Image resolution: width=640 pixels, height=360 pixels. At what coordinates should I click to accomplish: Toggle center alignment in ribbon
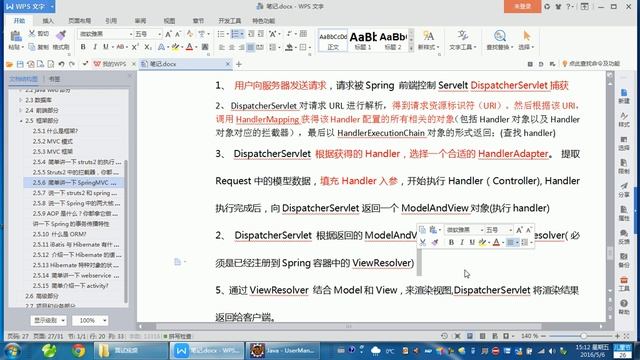coord(231,47)
